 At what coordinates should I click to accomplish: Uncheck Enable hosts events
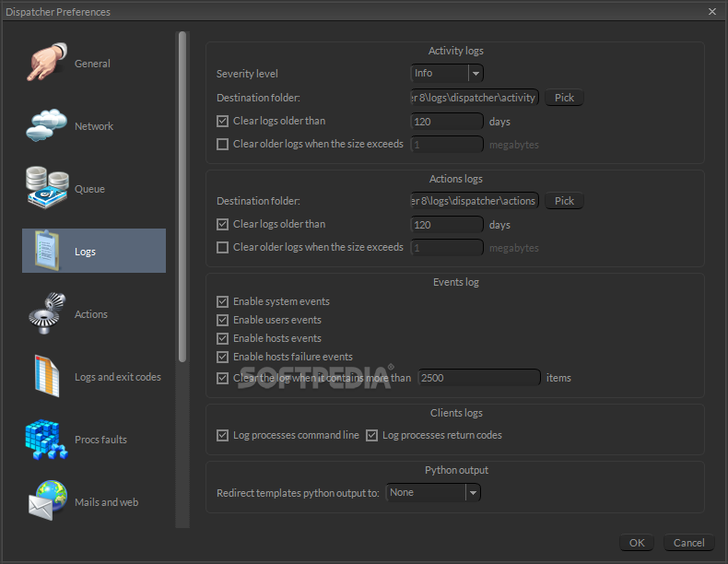[222, 338]
